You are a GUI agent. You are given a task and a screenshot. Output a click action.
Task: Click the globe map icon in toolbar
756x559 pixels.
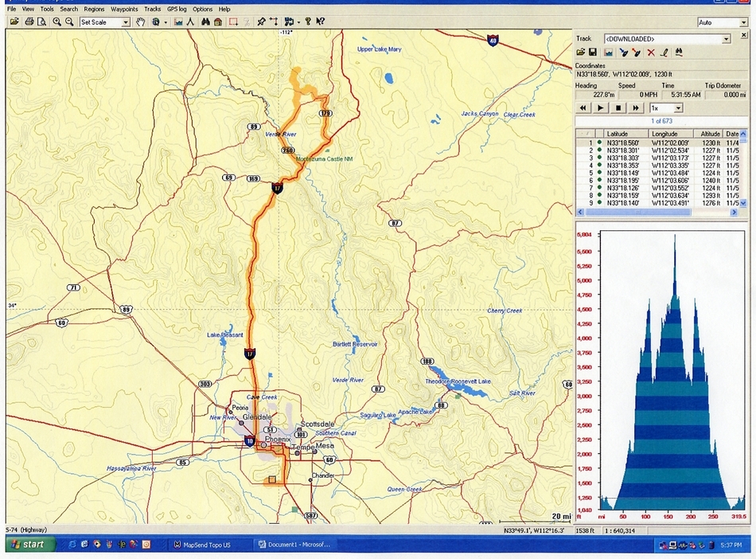[x=155, y=21]
